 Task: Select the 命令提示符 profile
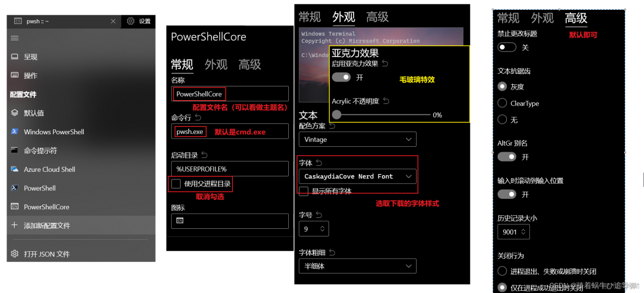81,151
